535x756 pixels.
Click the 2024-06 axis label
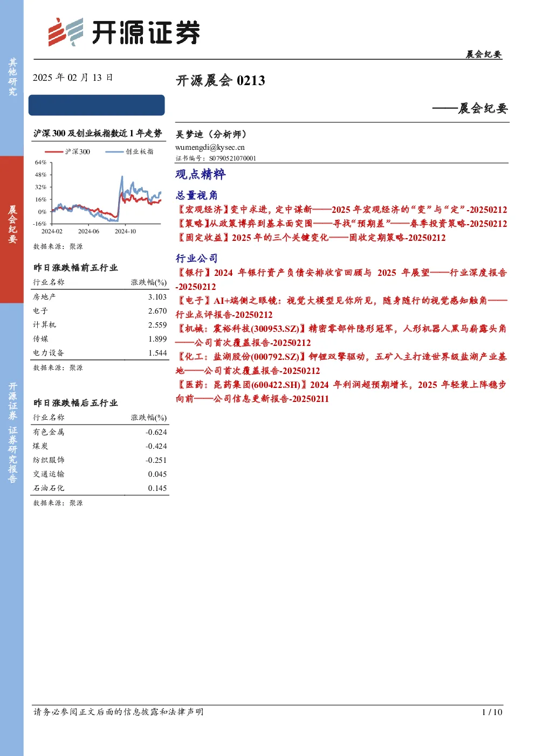88,232
